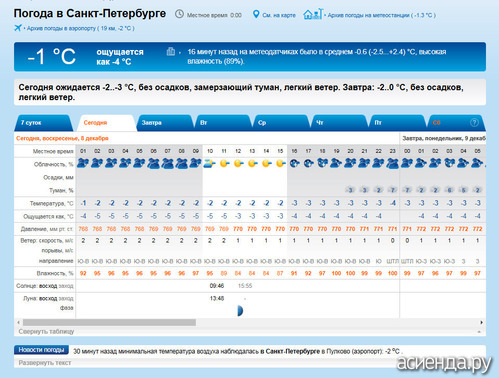Click the weather station house icon

[x=313, y=14]
